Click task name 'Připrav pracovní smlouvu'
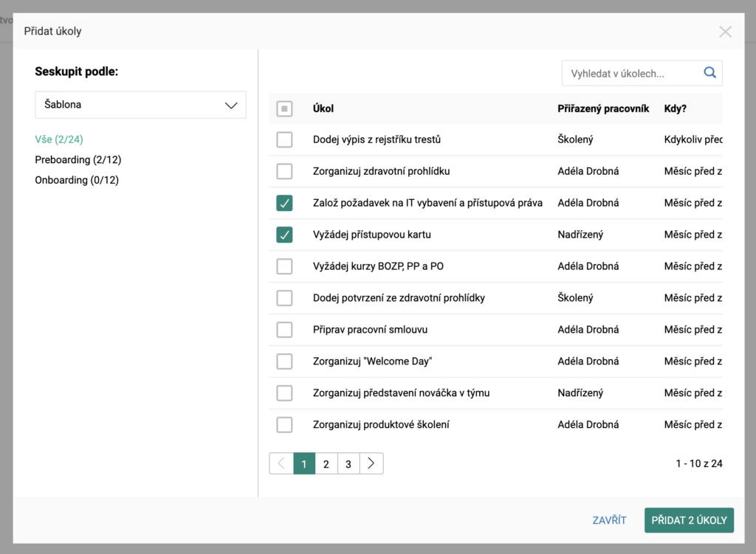Viewport: 756px width, 554px height. (371, 330)
